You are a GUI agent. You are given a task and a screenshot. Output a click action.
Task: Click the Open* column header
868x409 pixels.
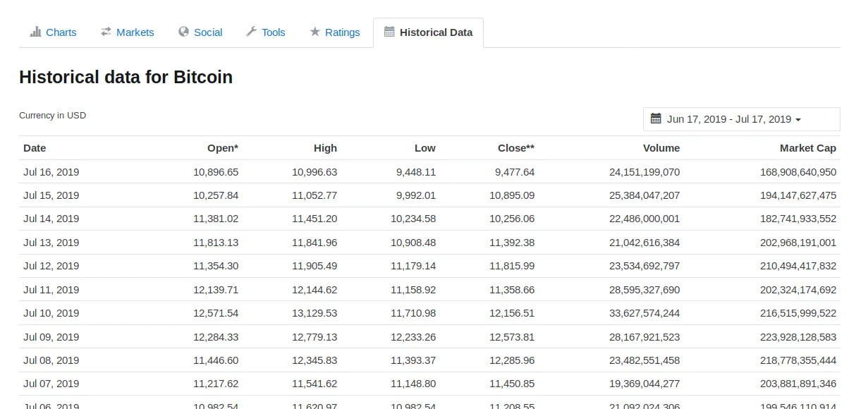pos(223,148)
